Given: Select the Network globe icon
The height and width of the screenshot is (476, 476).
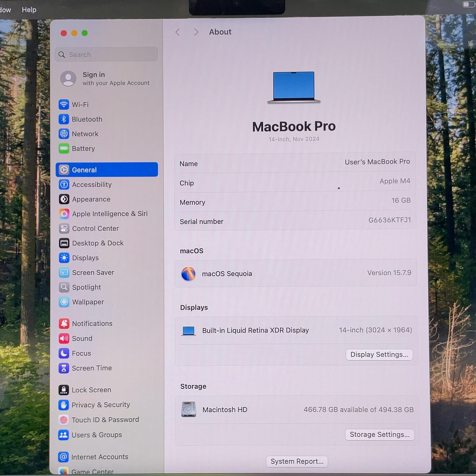Looking at the screenshot, I should (64, 134).
